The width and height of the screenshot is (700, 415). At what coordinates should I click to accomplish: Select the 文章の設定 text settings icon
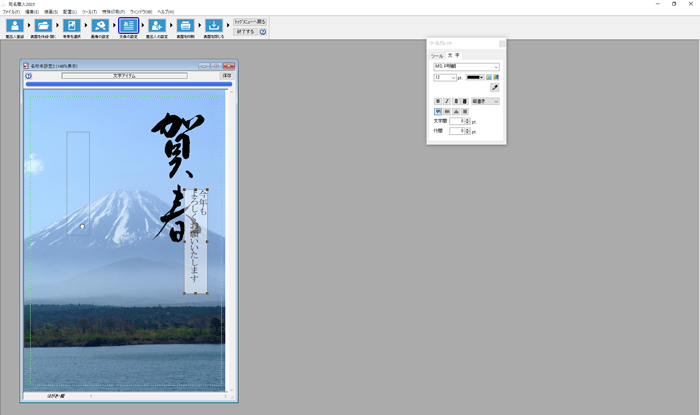(128, 27)
